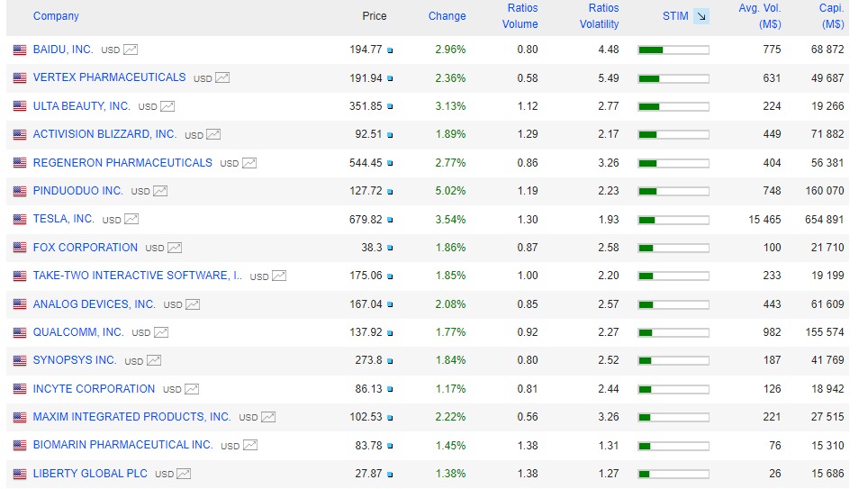Click blue quote marker beside price 194.77
The image size is (868, 489).
tap(390, 50)
